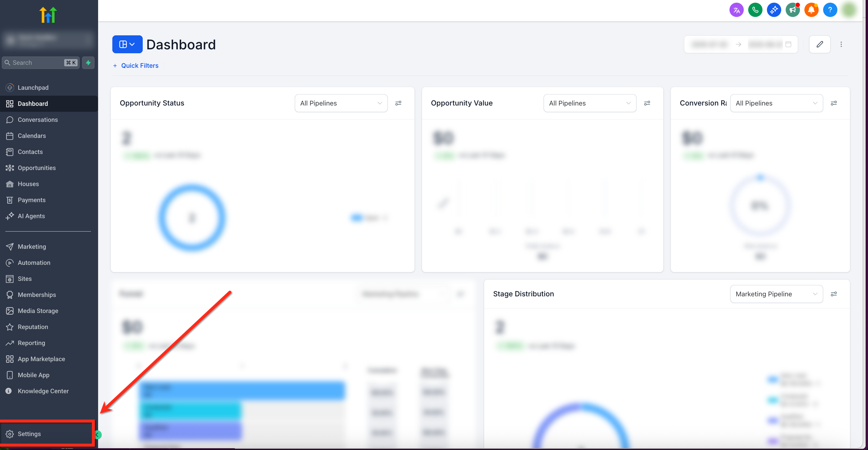Image resolution: width=868 pixels, height=450 pixels.
Task: Expand Opportunity Status All Pipelines dropdown
Action: tap(341, 103)
